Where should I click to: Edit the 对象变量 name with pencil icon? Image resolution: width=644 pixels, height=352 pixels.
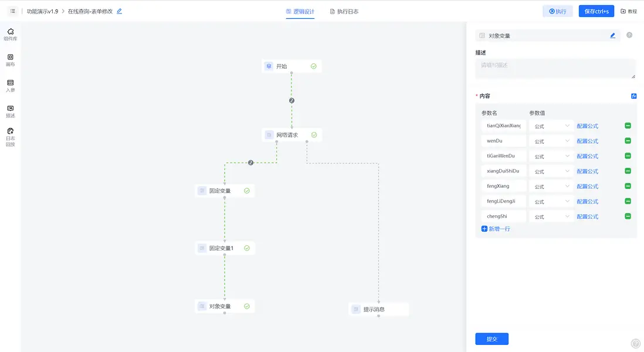pos(612,35)
